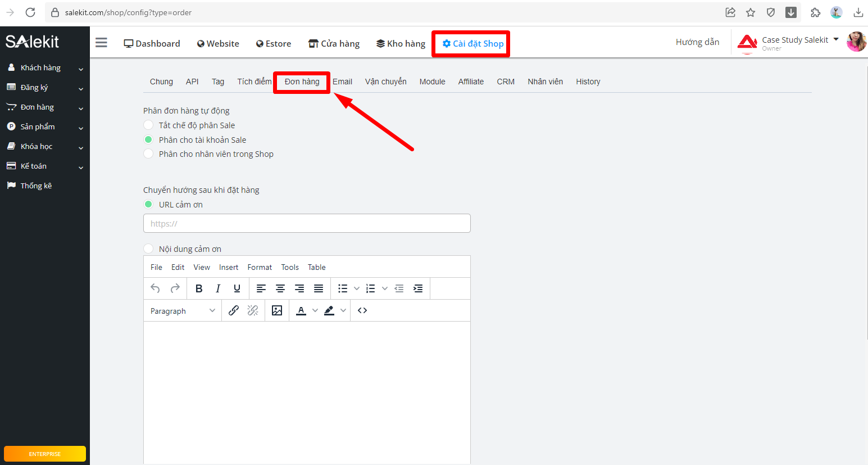Toggle Italic formatting in editor
Screen dimensions: 868x465
pyautogui.click(x=218, y=288)
